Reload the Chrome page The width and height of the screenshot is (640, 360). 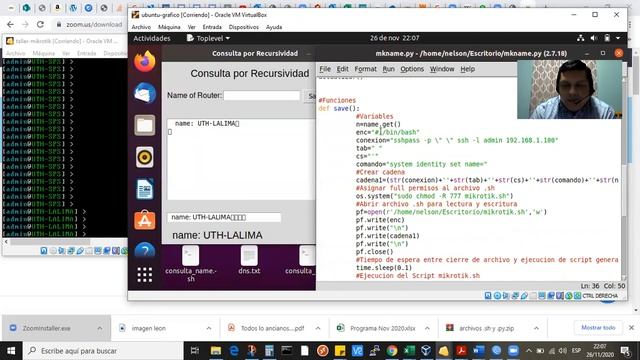(40, 24)
